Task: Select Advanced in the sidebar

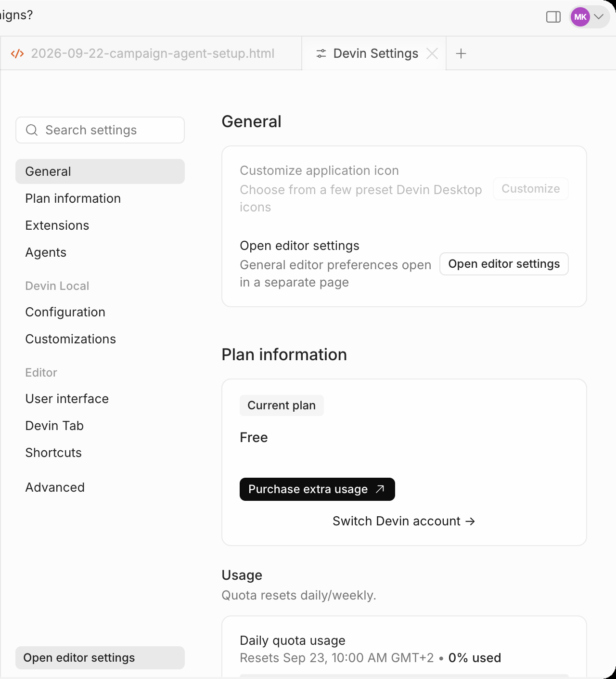Action: (x=100, y=487)
